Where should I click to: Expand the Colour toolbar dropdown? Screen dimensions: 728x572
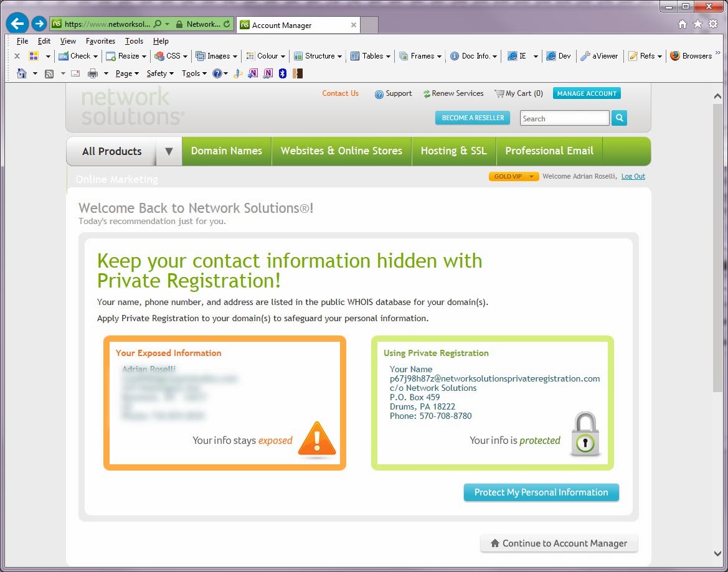tap(283, 56)
